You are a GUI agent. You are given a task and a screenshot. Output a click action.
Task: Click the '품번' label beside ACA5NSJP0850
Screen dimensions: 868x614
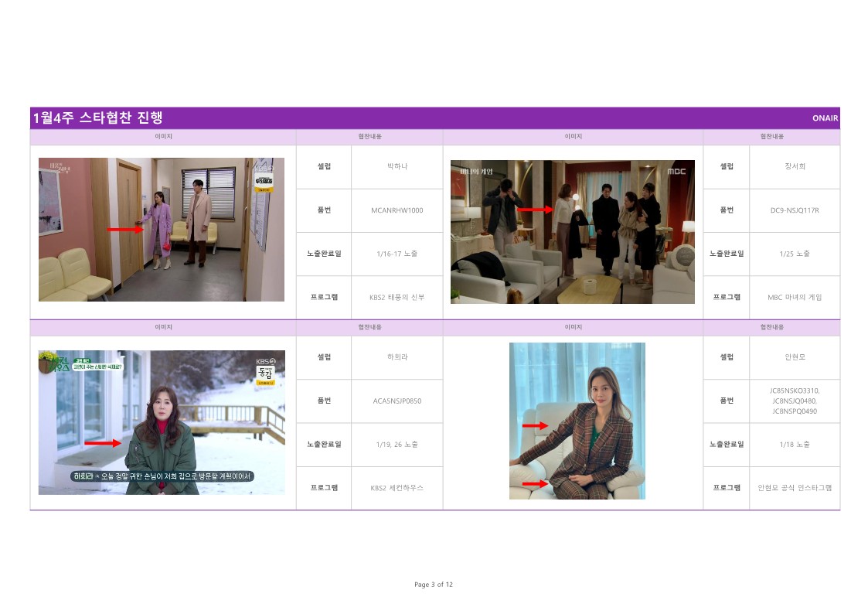[x=324, y=401]
